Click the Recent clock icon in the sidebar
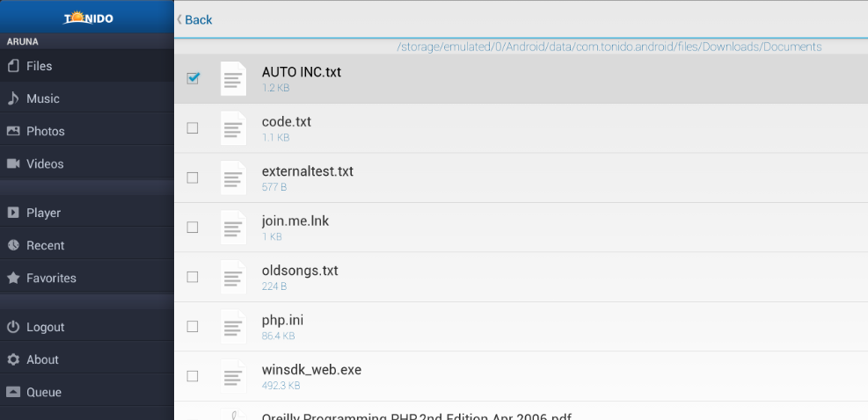Screen dimensions: 868x420 (13, 245)
